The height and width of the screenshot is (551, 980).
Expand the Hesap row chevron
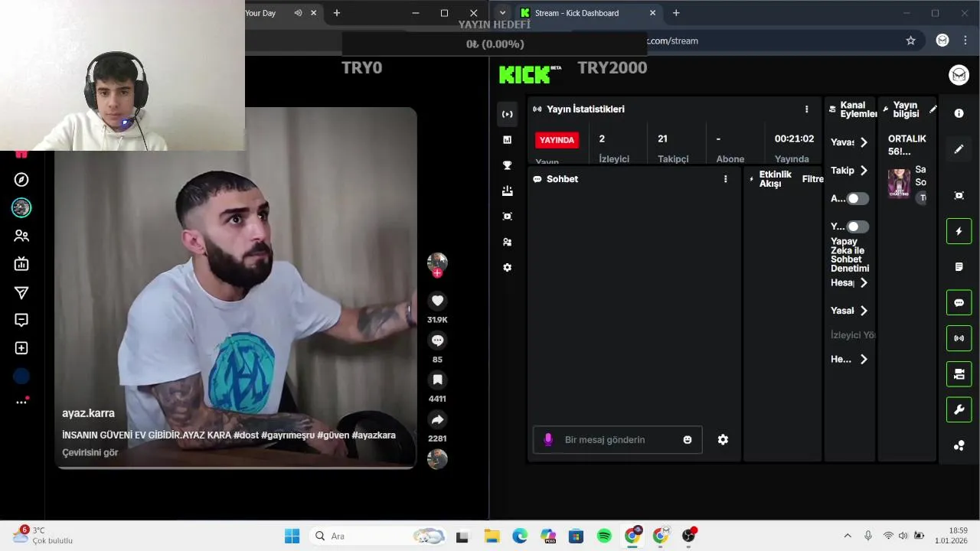pos(864,283)
